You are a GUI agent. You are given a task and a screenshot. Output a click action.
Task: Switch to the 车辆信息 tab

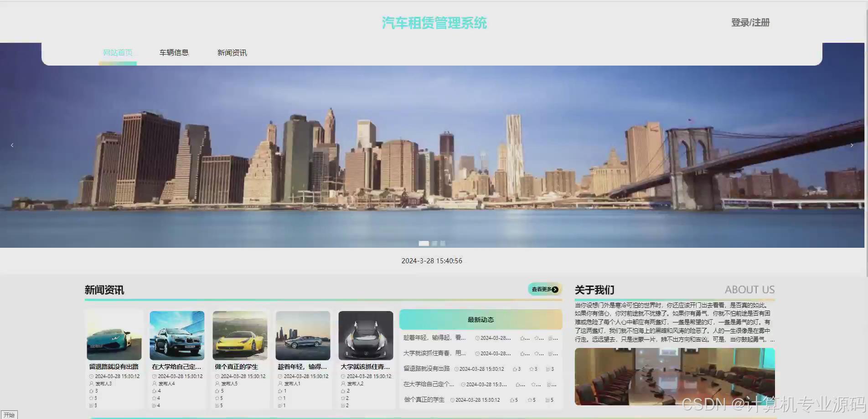point(174,52)
